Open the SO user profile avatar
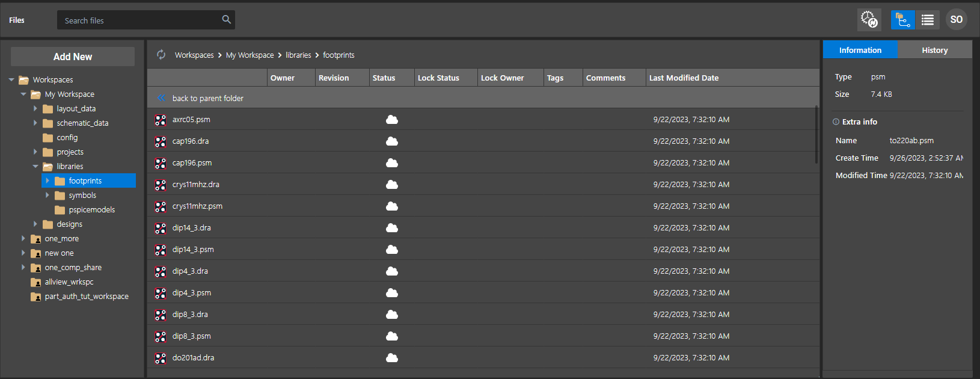This screenshot has height=379, width=980. click(956, 20)
